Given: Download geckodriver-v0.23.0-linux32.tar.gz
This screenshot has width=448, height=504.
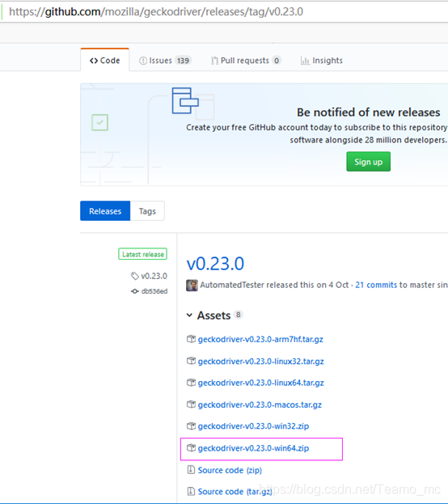Looking at the screenshot, I should tap(260, 362).
